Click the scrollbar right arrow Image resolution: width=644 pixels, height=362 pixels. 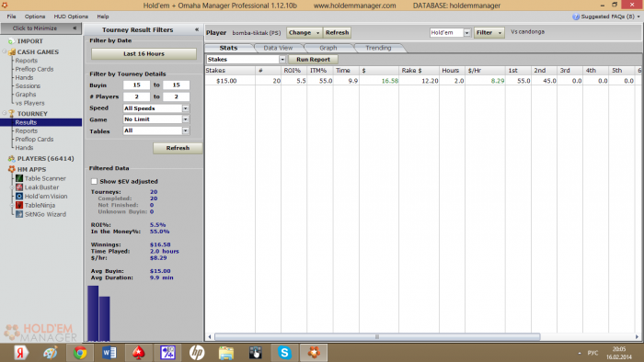point(637,337)
